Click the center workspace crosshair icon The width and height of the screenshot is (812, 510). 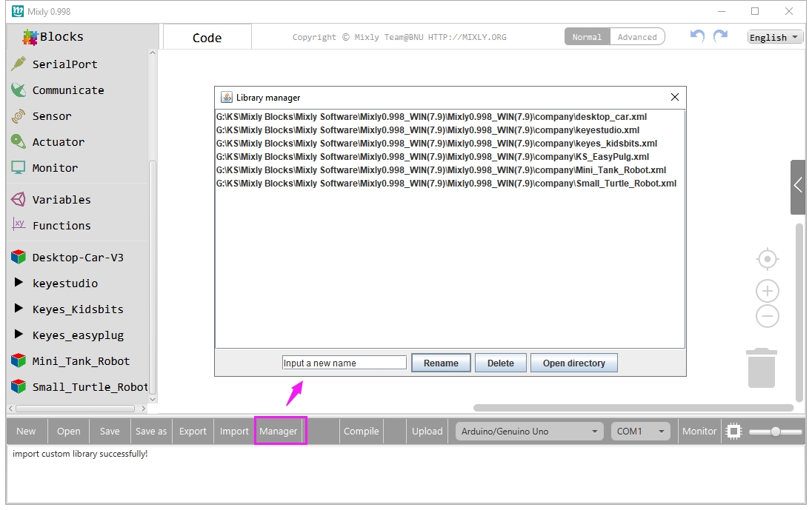(767, 258)
